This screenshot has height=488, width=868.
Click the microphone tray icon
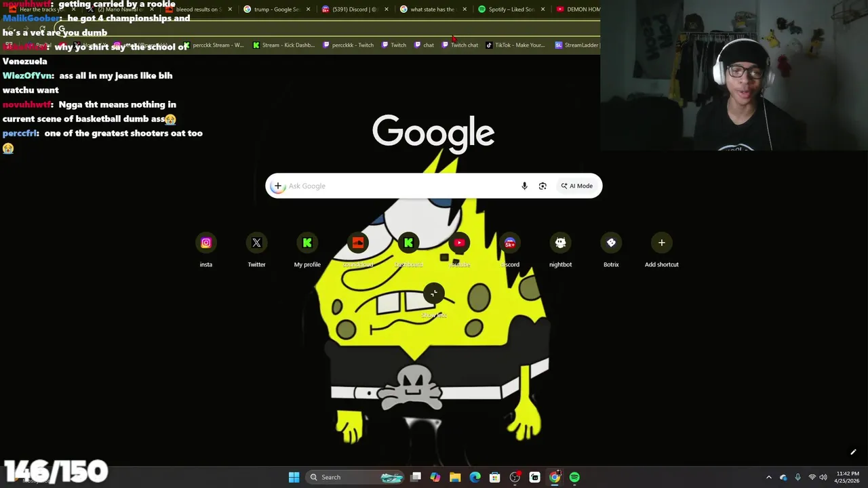pos(797,477)
